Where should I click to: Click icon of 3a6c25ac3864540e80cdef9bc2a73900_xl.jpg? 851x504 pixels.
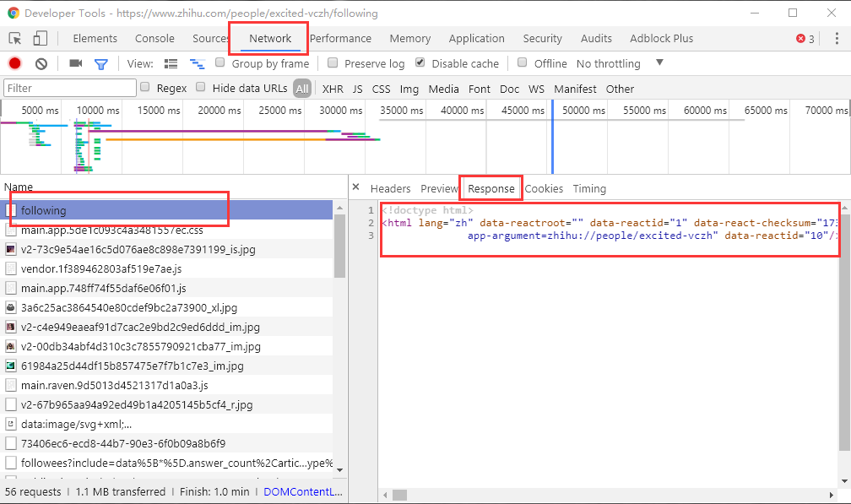tap(10, 307)
